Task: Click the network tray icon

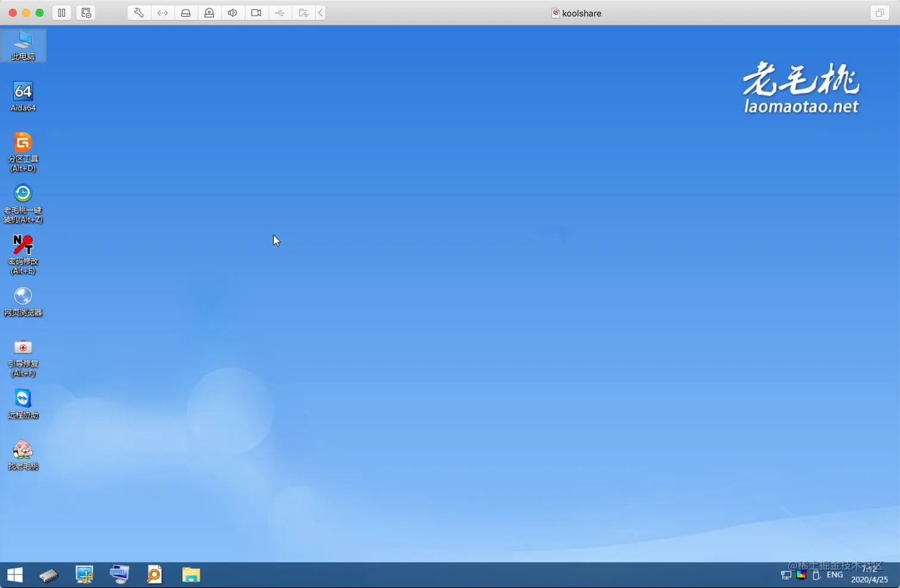Action: (786, 575)
